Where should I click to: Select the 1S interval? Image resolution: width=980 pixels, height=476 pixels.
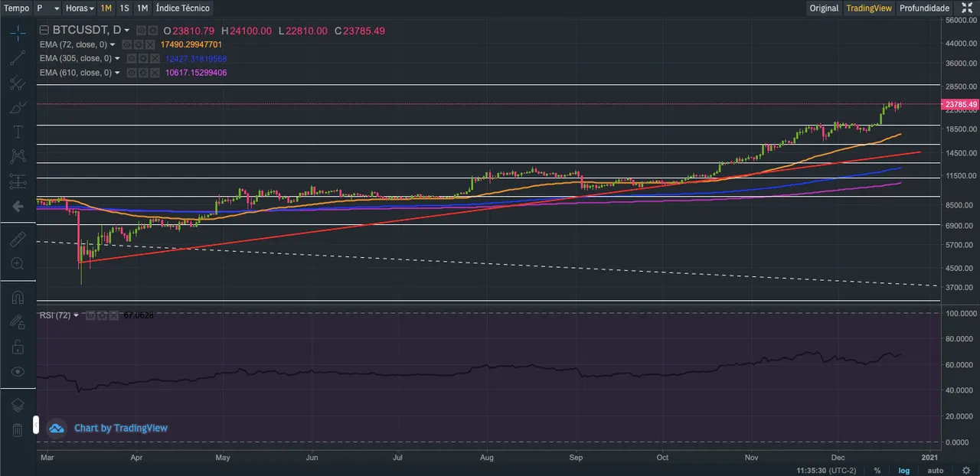(124, 8)
